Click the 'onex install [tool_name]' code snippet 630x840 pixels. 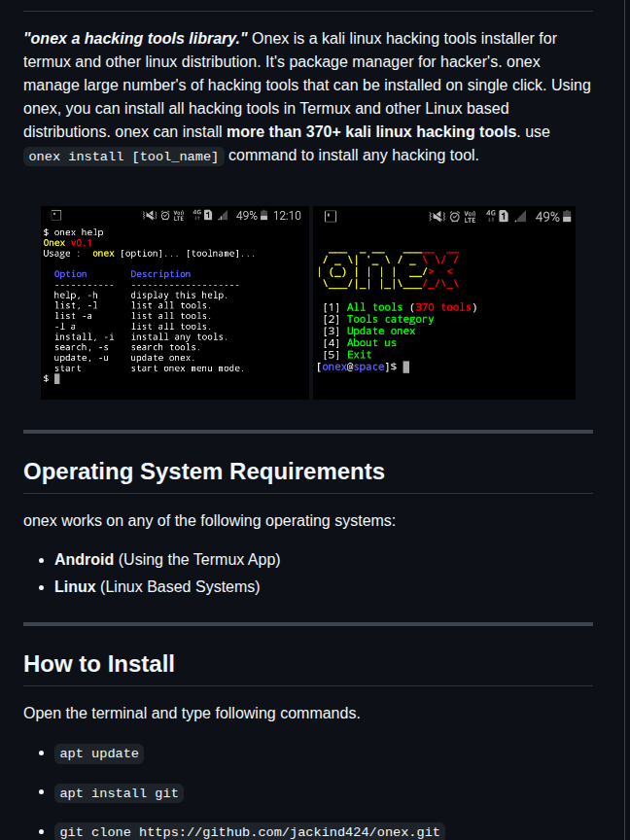123,157
